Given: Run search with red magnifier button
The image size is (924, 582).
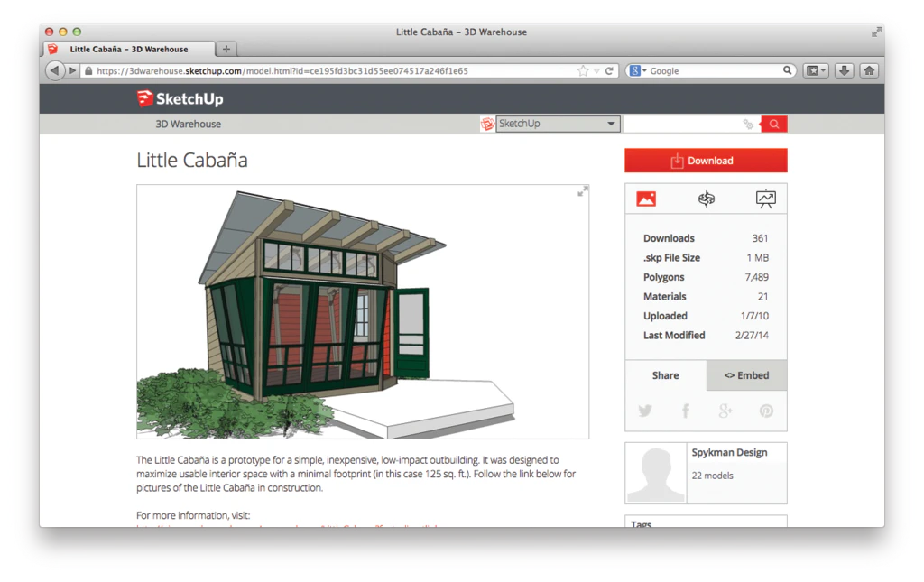Looking at the screenshot, I should click(774, 124).
